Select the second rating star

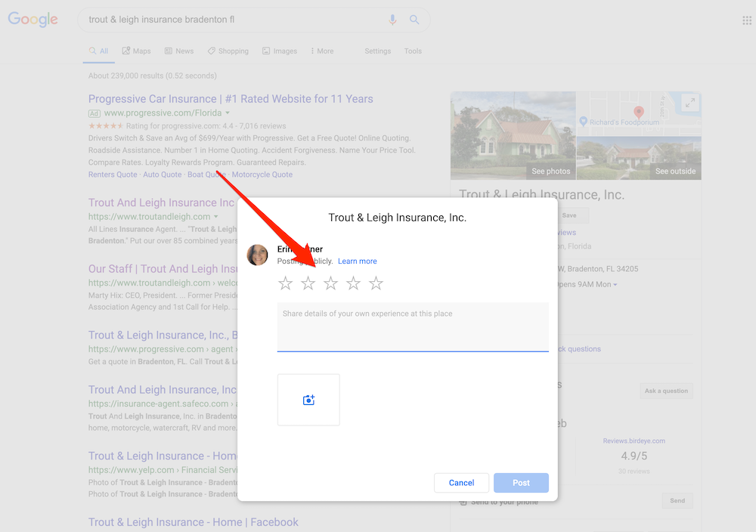(308, 283)
